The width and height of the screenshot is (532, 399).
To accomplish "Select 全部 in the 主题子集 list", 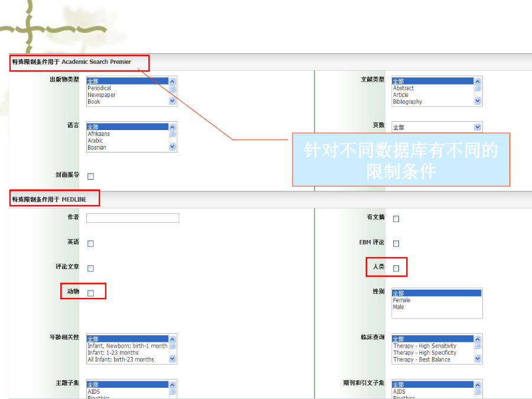I will [x=128, y=384].
